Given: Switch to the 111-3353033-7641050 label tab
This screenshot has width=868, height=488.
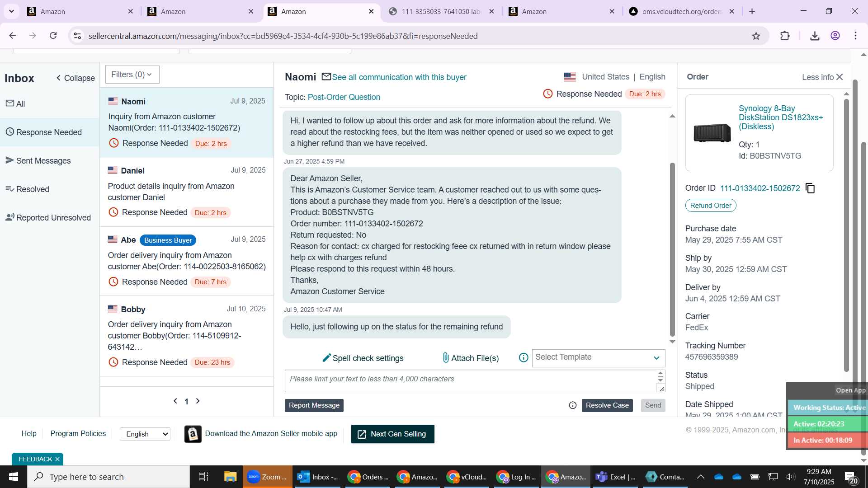Looking at the screenshot, I should [441, 11].
